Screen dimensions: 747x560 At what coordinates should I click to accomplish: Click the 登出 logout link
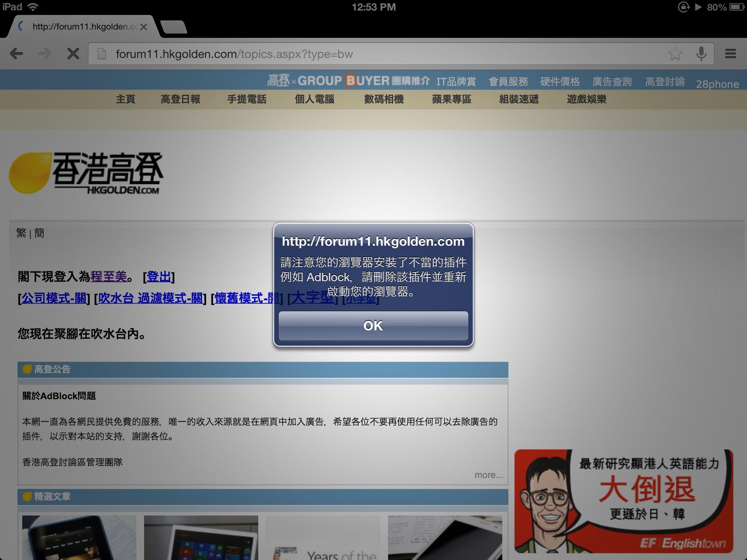click(x=159, y=276)
